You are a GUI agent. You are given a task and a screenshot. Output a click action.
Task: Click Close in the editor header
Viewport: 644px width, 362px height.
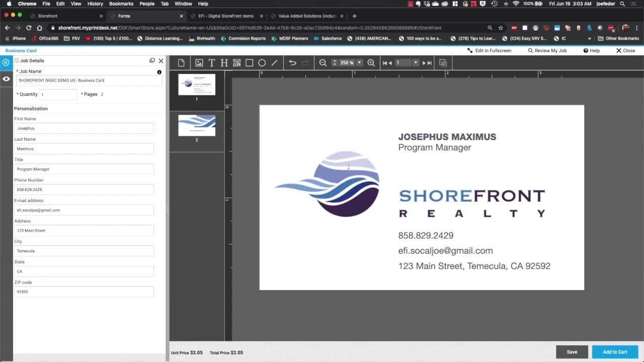(x=625, y=51)
